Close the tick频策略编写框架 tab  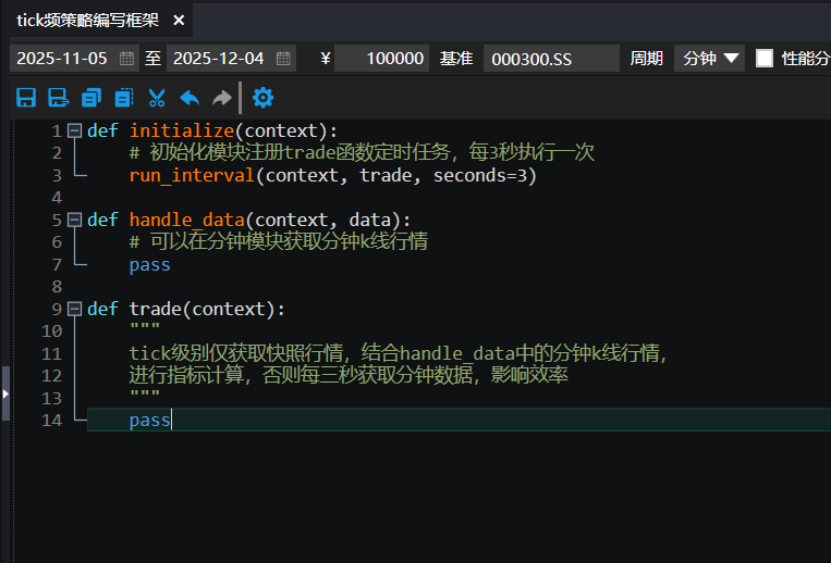179,20
